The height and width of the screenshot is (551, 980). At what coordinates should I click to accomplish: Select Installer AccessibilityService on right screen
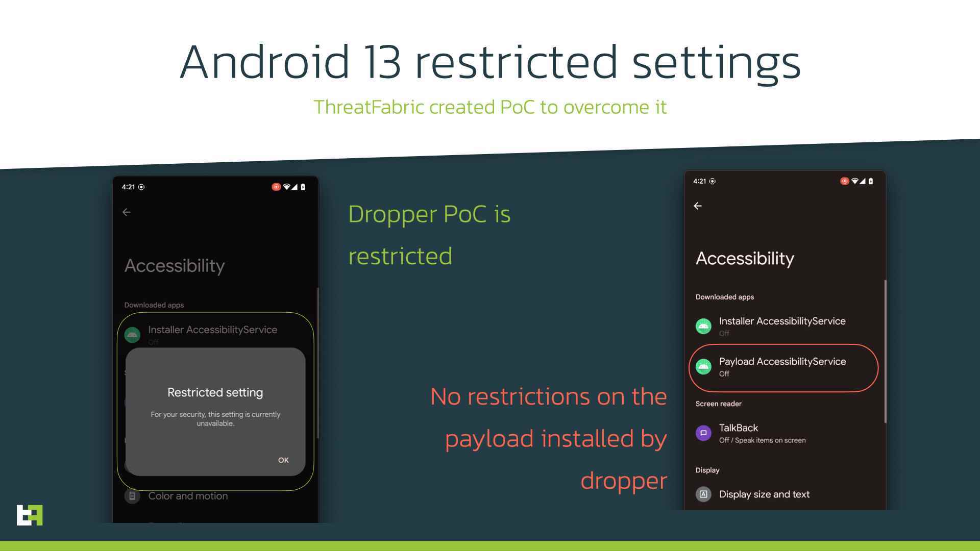pos(782,325)
